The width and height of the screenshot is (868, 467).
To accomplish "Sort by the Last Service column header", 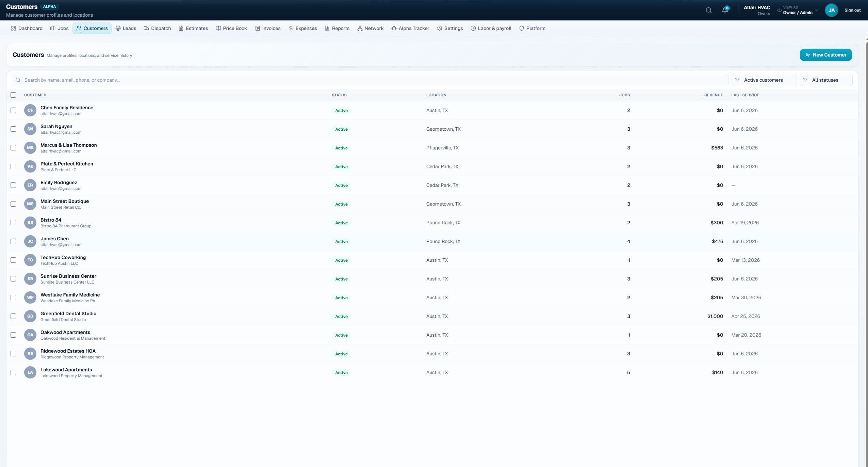I will 745,95.
